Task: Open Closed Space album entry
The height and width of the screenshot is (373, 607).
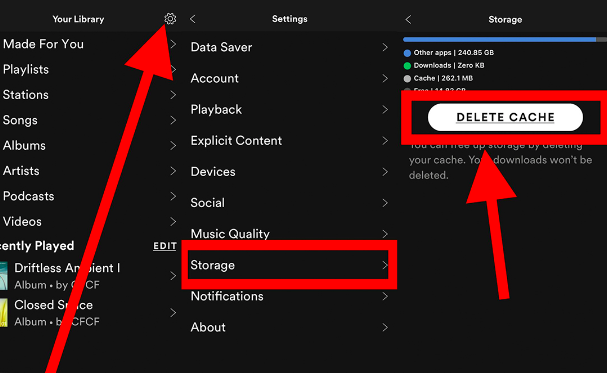Action: [x=89, y=313]
